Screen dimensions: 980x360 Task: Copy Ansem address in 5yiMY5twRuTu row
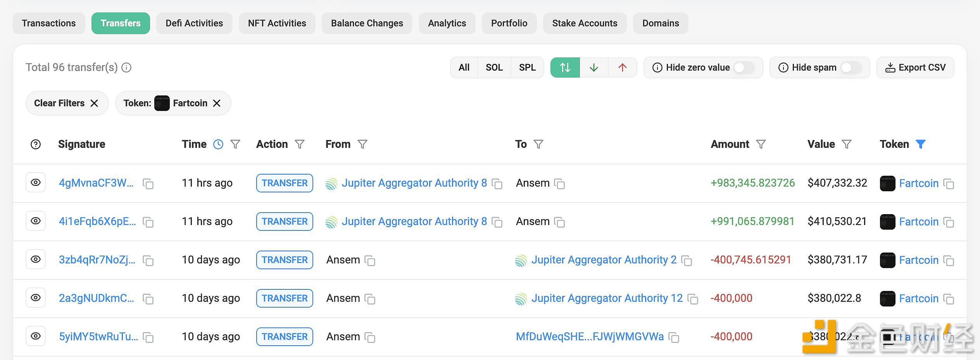pos(370,337)
